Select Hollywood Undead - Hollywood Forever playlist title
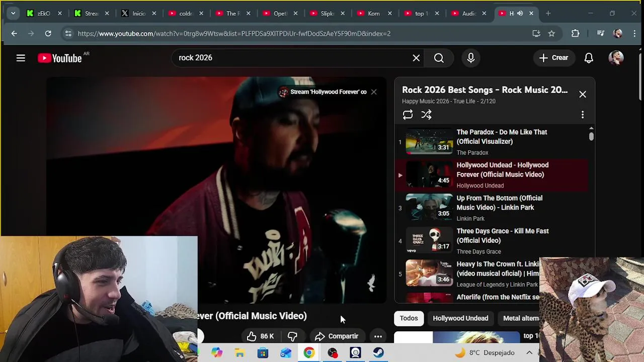Viewport: 644px width, 362px height. (503, 170)
